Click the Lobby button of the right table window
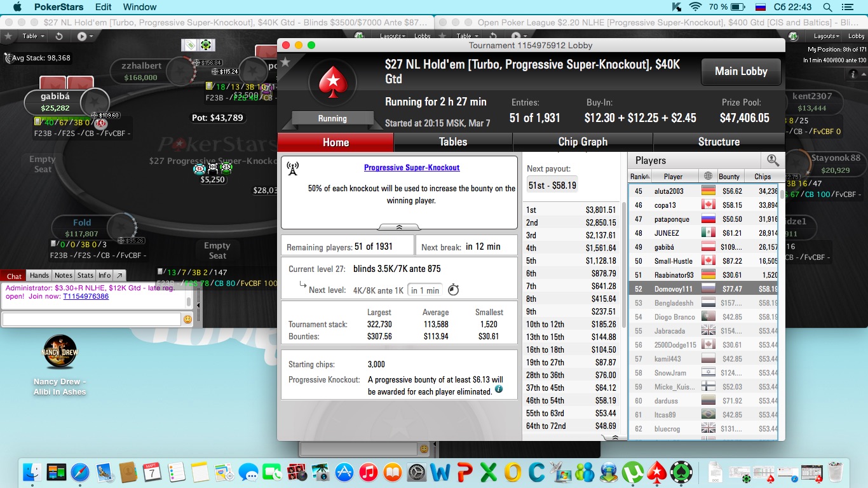 (857, 36)
